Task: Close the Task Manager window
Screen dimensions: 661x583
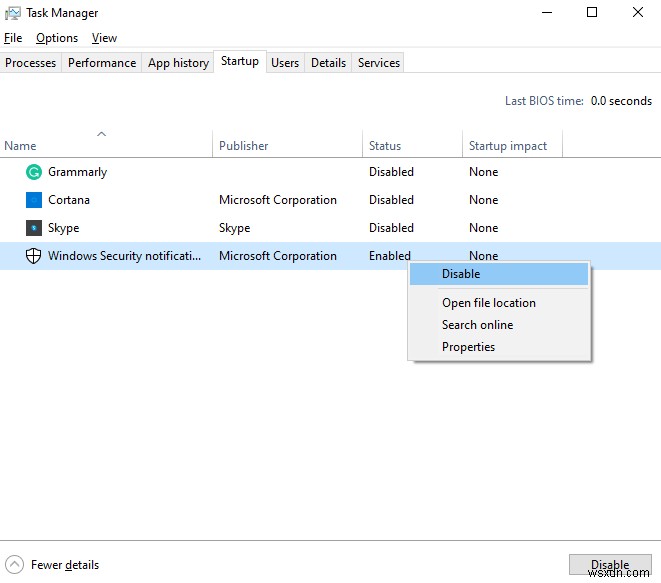Action: 638,13
